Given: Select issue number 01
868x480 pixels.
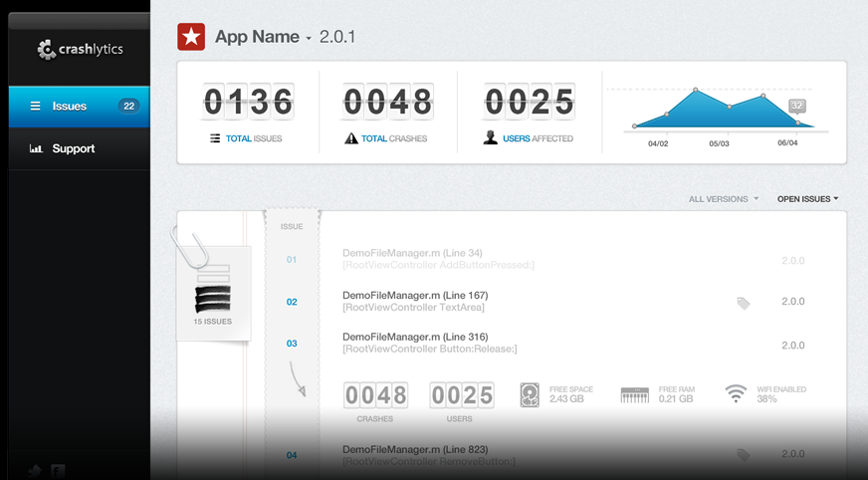Looking at the screenshot, I should (x=292, y=260).
